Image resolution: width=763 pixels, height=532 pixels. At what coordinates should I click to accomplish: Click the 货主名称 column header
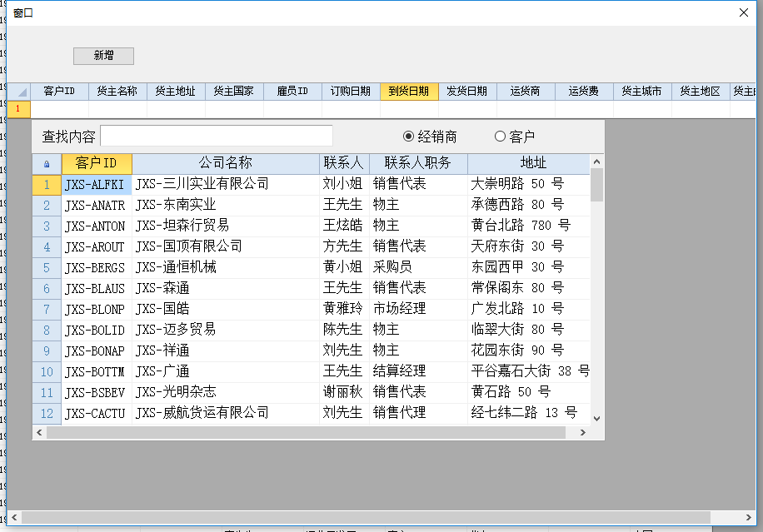pyautogui.click(x=117, y=92)
